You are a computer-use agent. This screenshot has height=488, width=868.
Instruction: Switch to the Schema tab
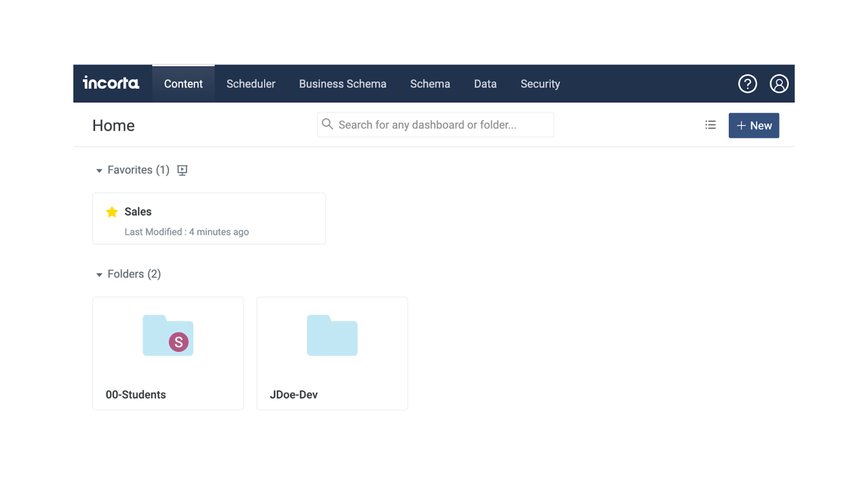pos(430,84)
